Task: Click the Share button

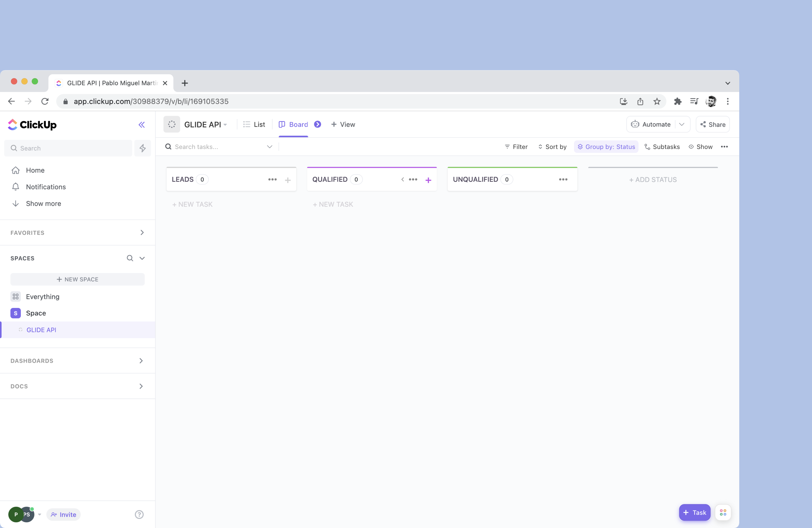Action: pyautogui.click(x=713, y=124)
